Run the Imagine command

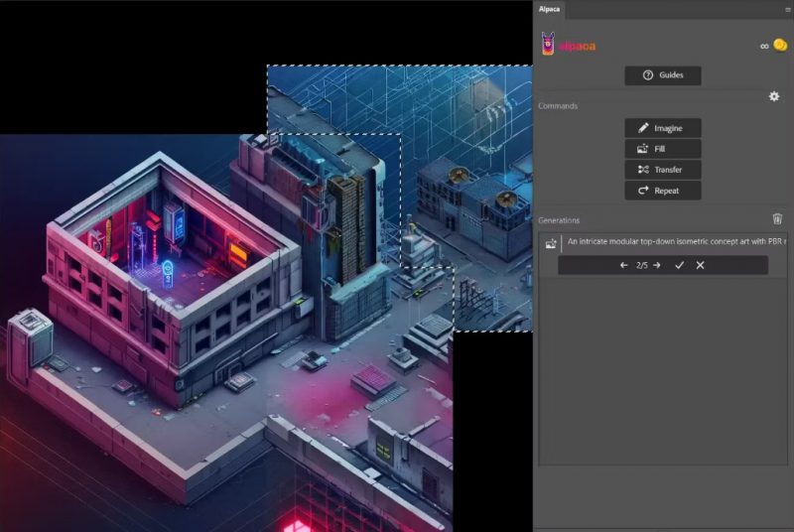pos(663,128)
